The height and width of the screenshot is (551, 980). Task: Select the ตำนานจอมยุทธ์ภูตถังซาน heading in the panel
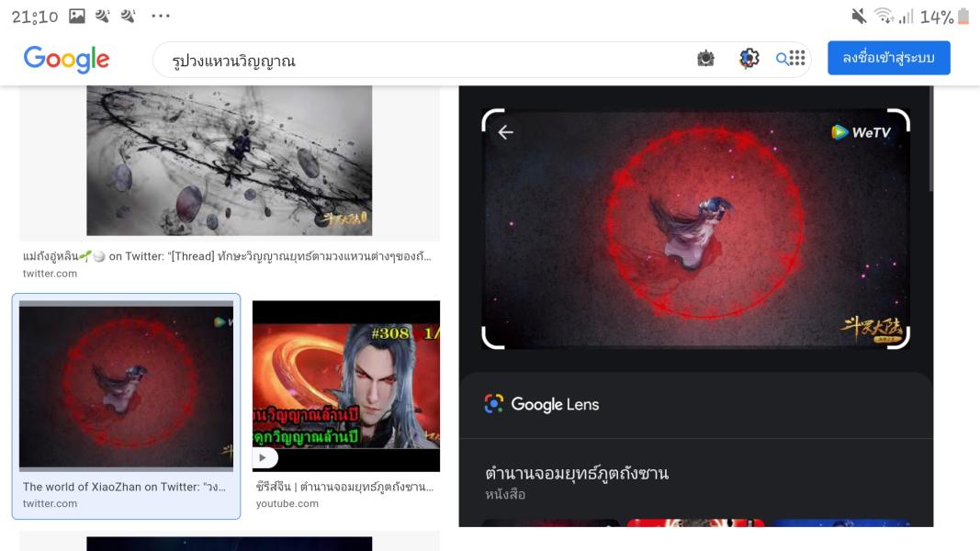(577, 474)
